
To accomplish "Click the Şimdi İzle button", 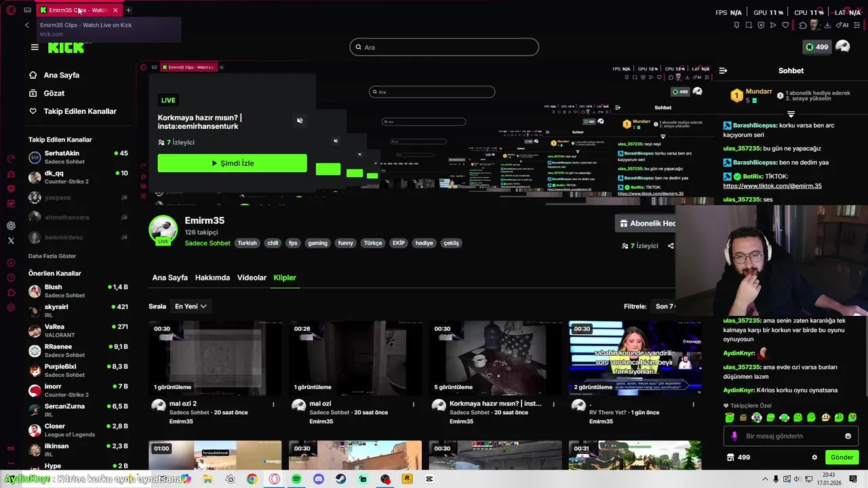I will [232, 163].
